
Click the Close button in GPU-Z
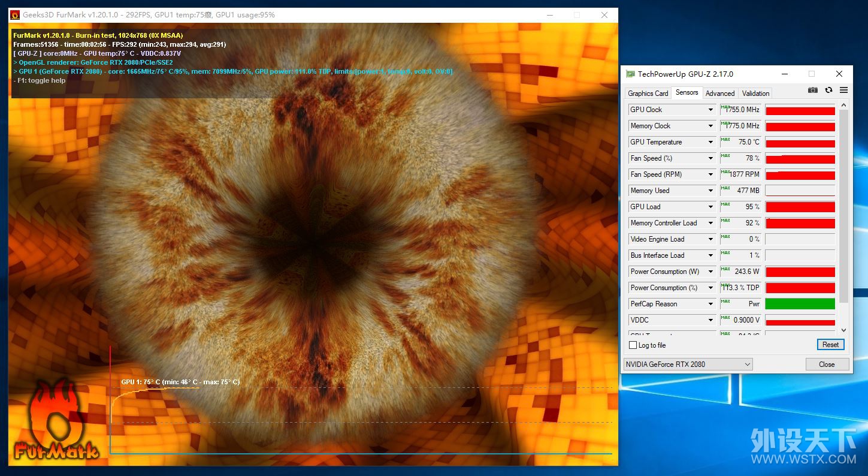coord(827,364)
